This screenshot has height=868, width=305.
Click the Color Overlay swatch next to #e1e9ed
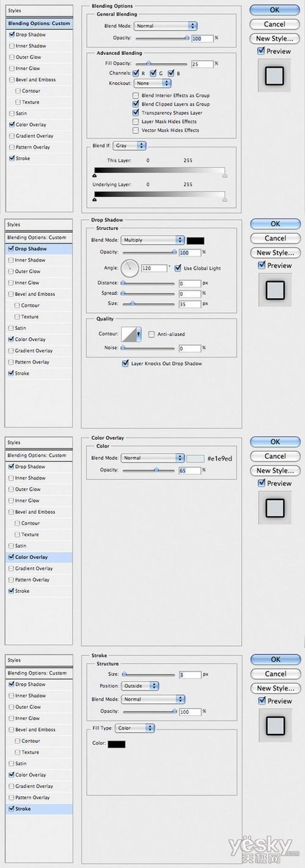click(196, 458)
